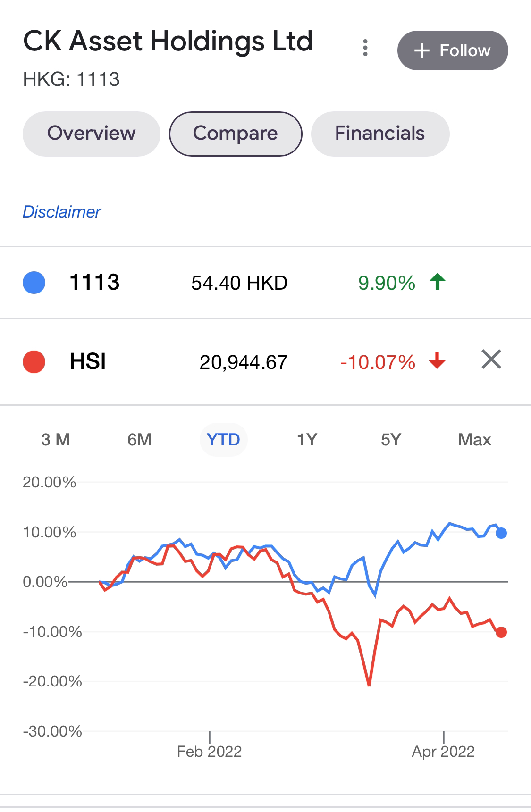The image size is (531, 812).
Task: Select the 3 M time range
Action: click(56, 440)
